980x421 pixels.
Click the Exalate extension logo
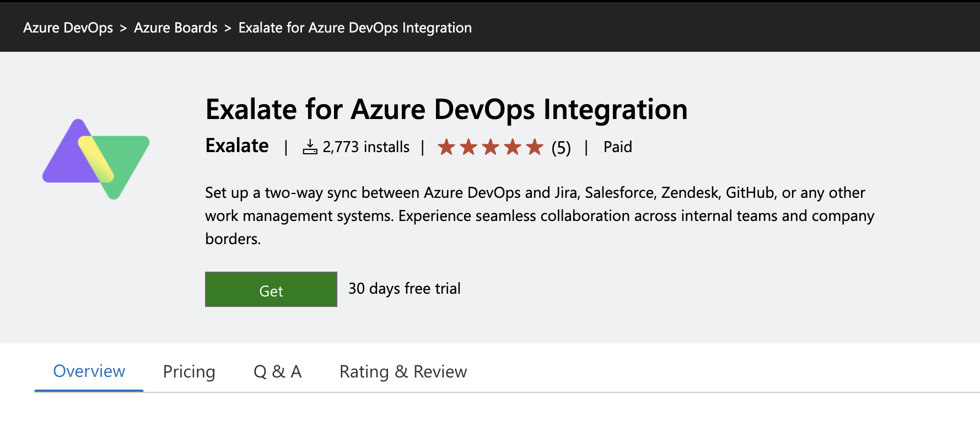[96, 159]
